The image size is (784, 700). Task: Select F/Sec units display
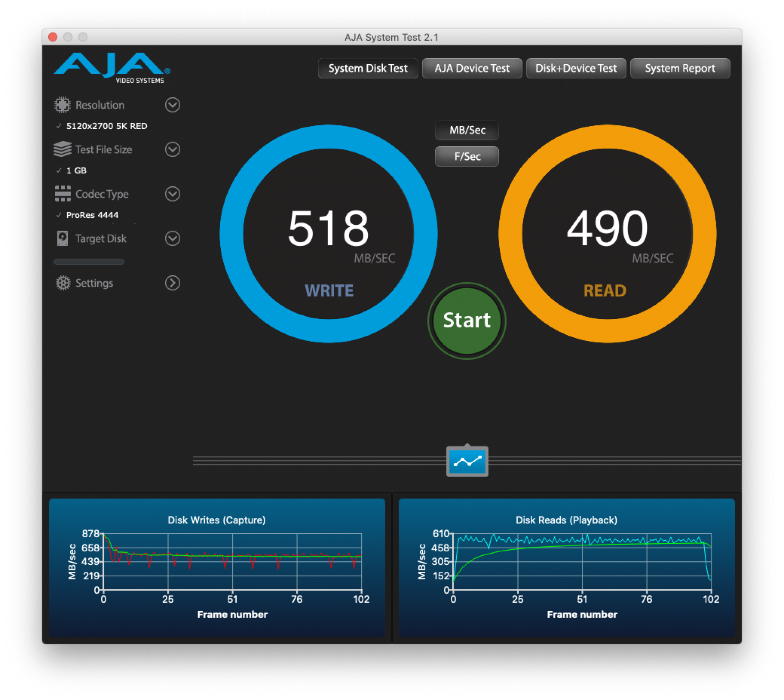(467, 156)
